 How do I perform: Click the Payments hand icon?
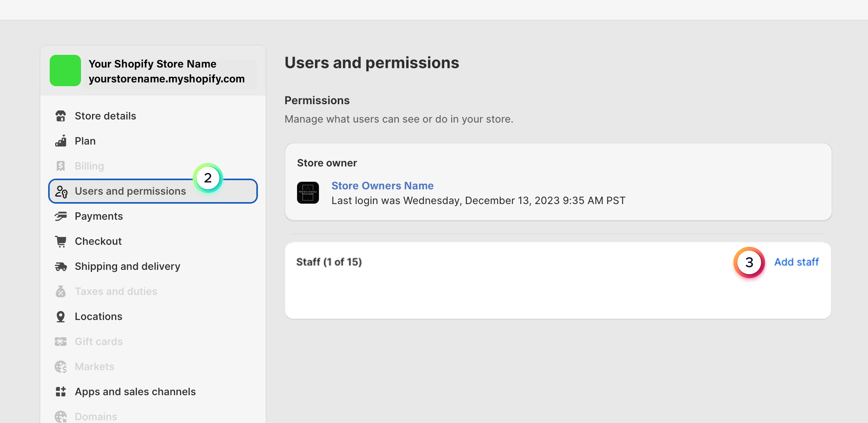61,216
